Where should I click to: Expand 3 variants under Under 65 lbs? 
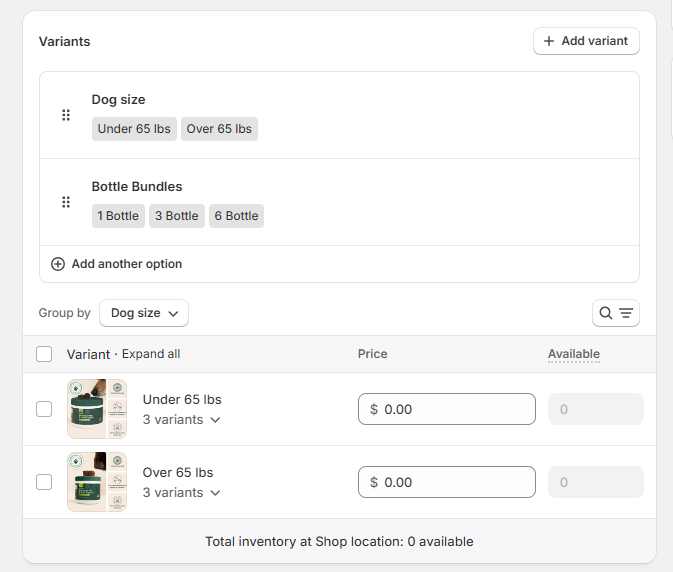[181, 420]
